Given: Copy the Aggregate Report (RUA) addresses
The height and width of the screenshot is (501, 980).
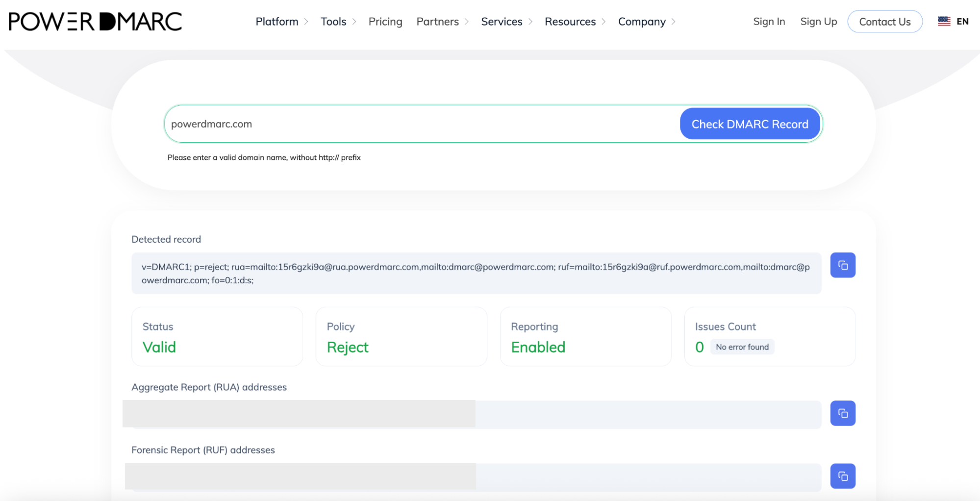Looking at the screenshot, I should [x=843, y=413].
